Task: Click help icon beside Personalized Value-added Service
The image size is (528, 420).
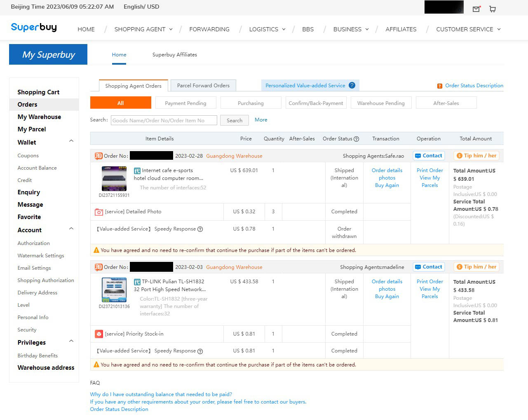Action: pyautogui.click(x=352, y=85)
